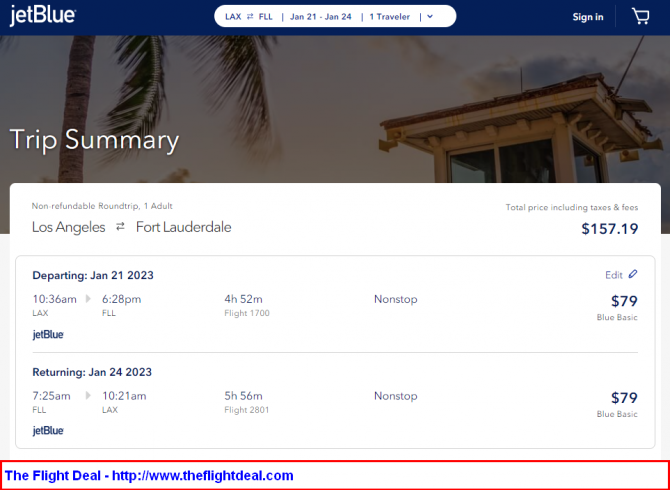Open the shopping cart icon
Viewport: 670px width, 490px height.
coord(641,17)
